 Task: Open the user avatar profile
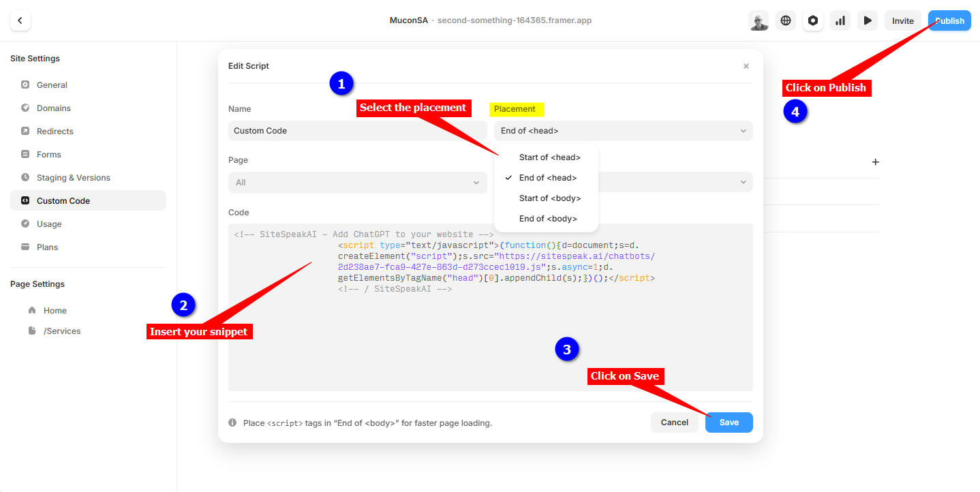[758, 20]
